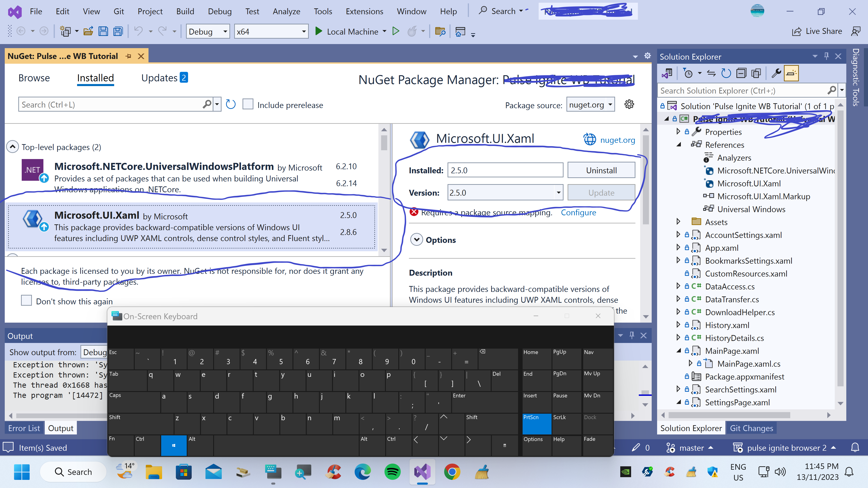This screenshot has width=868, height=488.
Task: Expand the Options section
Action: [417, 240]
